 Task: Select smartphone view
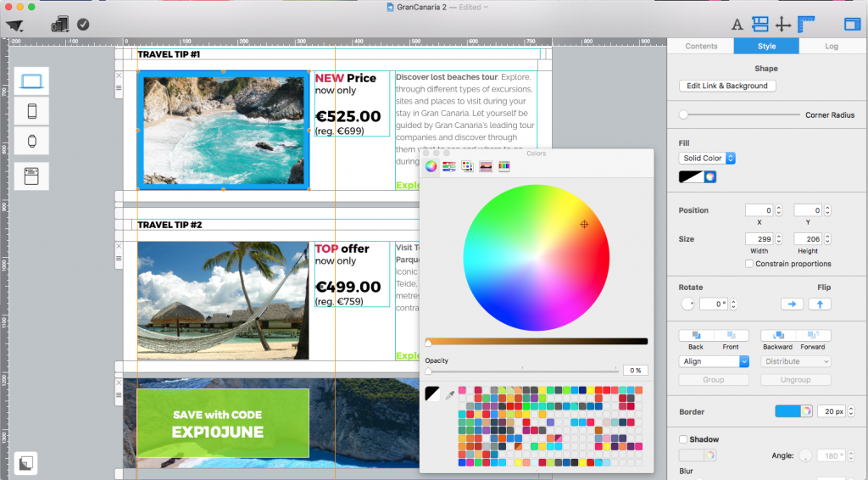pos(31,111)
